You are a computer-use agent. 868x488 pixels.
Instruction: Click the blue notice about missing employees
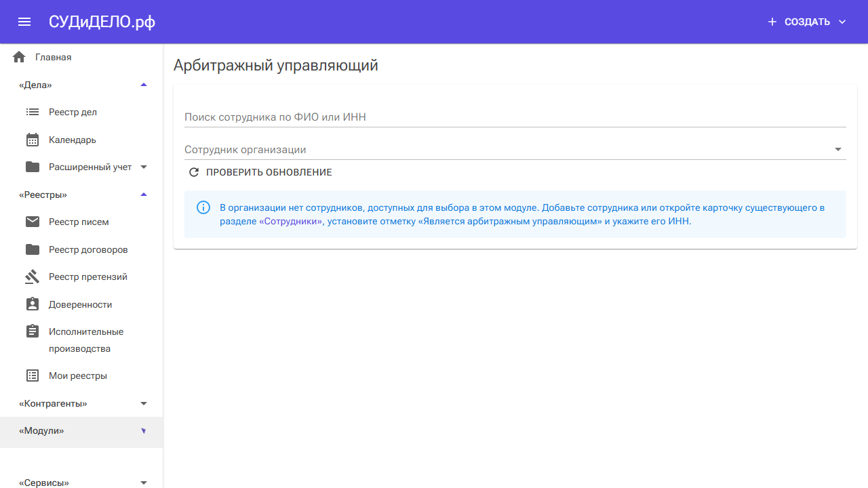click(515, 214)
